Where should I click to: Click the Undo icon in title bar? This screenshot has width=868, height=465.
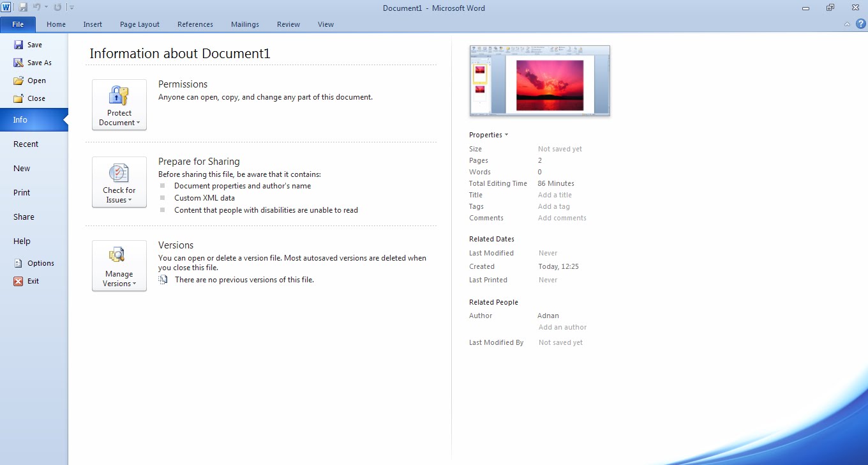(36, 8)
